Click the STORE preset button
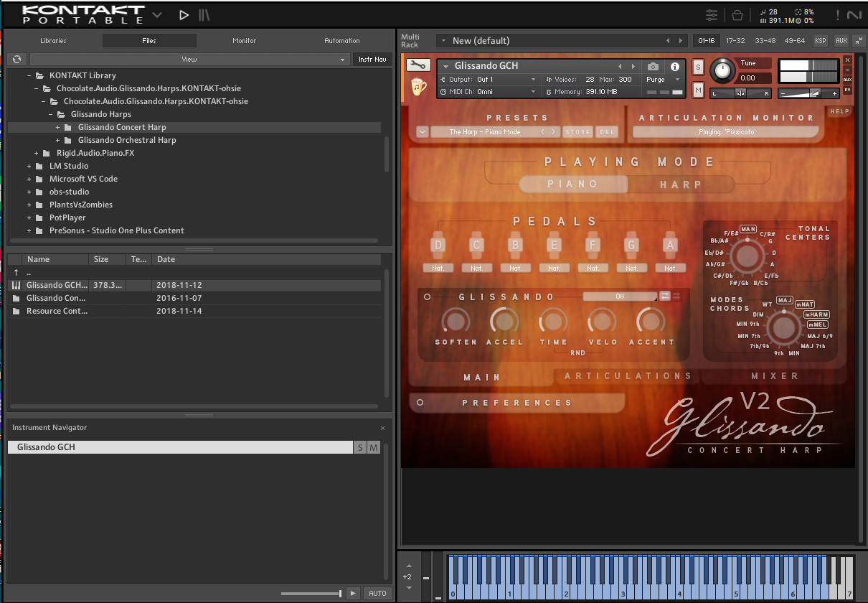The width and height of the screenshot is (868, 603). click(577, 132)
